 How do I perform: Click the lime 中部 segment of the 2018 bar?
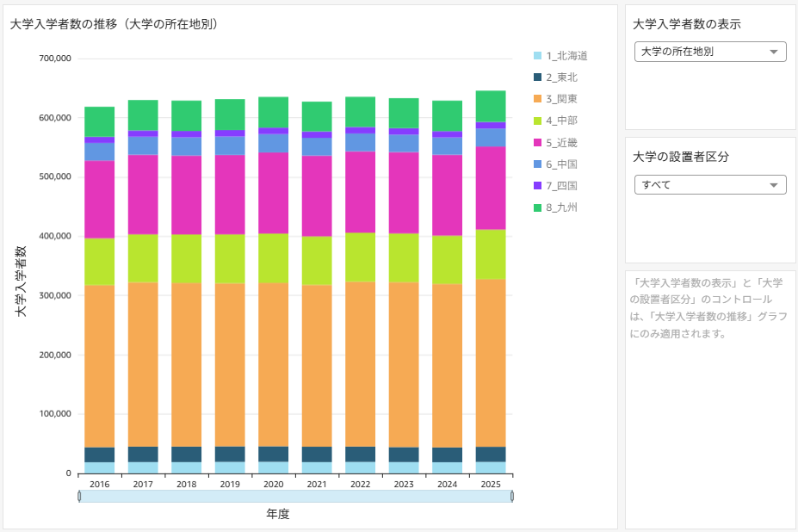click(187, 258)
